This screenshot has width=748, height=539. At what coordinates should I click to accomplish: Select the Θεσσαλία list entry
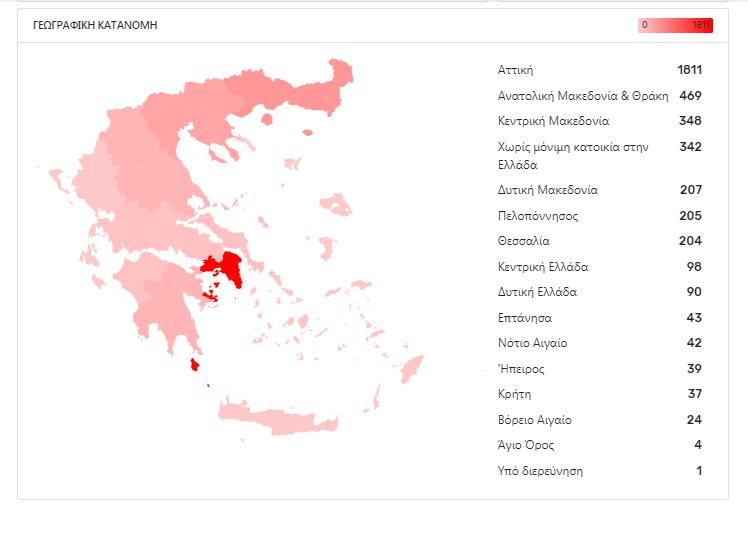tap(523, 241)
